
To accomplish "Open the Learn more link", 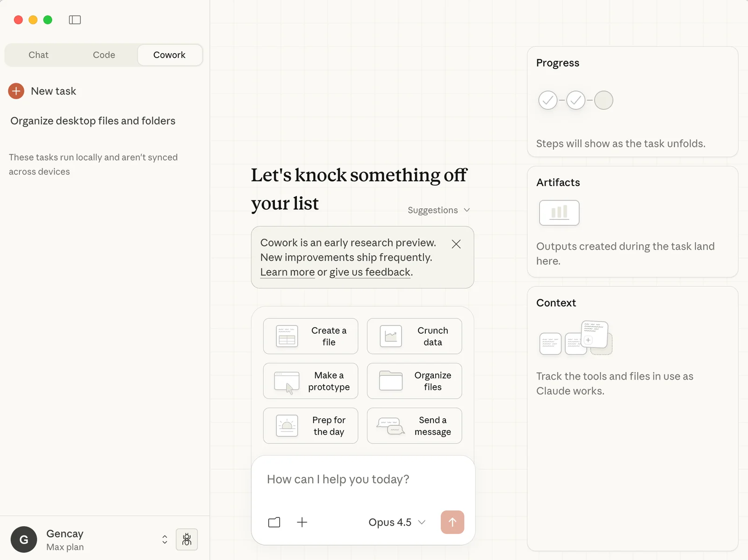I will [x=288, y=272].
